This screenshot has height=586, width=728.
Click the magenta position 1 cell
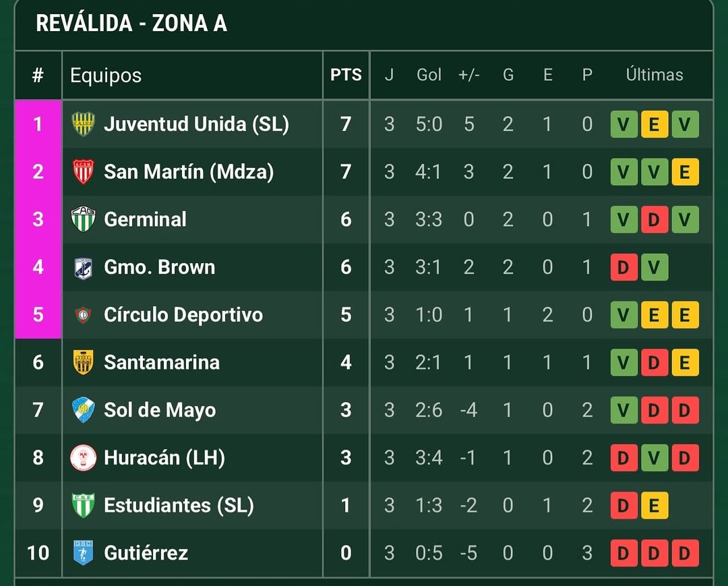click(38, 124)
